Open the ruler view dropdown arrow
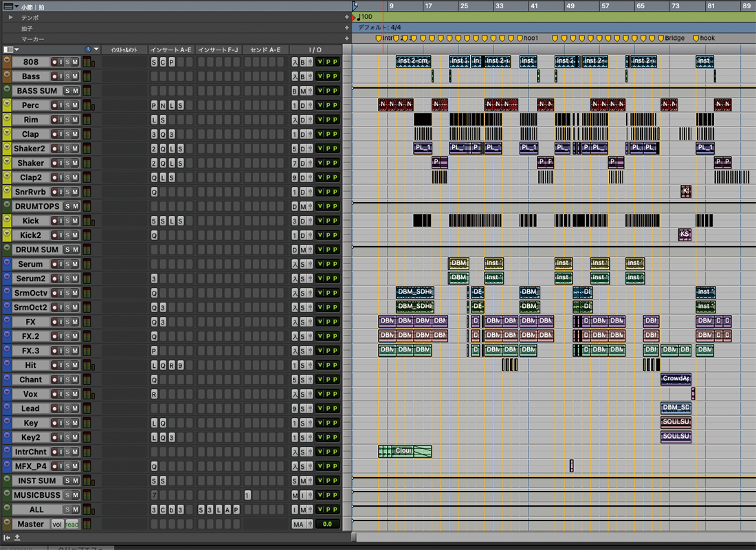The height and width of the screenshot is (550, 756). pos(17,6)
